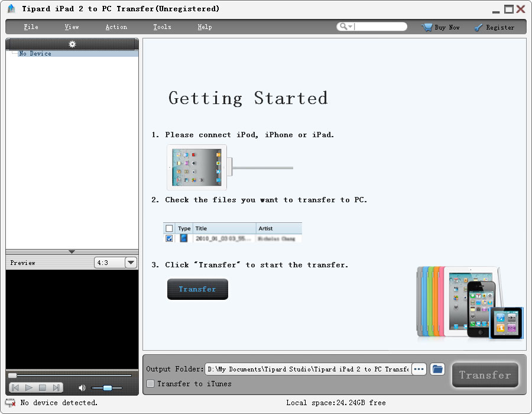Close the Tipard window
Viewport: 532px width, 414px height.
(x=521, y=9)
